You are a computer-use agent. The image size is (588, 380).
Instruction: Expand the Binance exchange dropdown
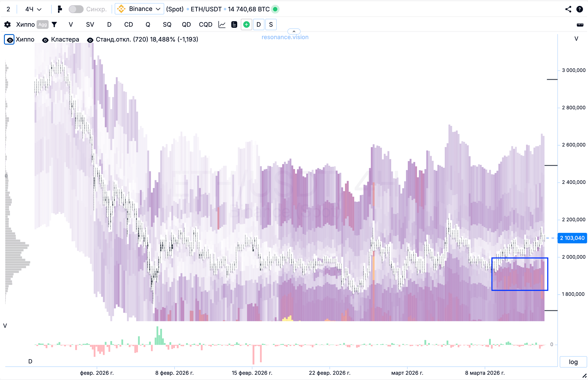click(x=139, y=9)
